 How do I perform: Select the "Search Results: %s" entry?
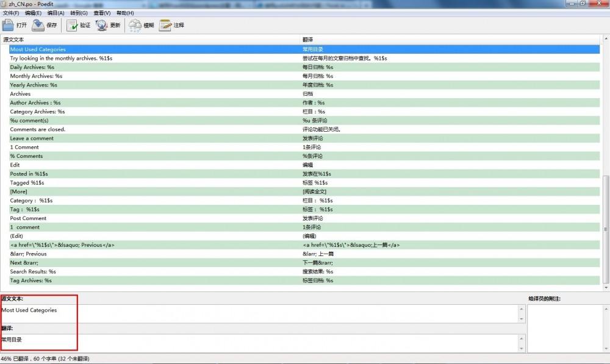33,271
